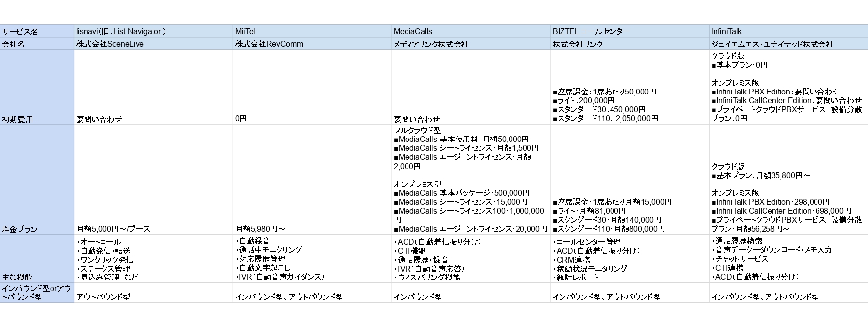Viewport: 868px width, 327px height.
Task: Select the MiiTel service name cell
Action: pos(312,31)
